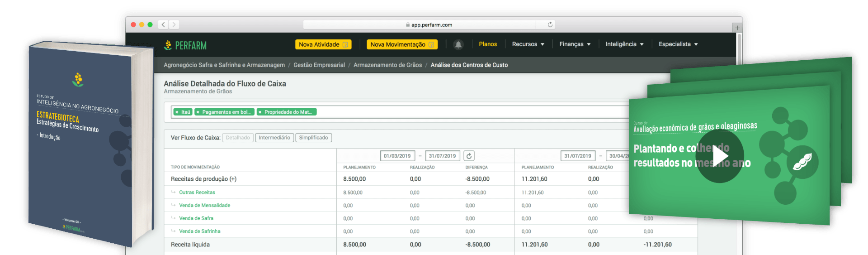
Task: Go to Gestão Empresarial breadcrumb
Action: tap(319, 65)
